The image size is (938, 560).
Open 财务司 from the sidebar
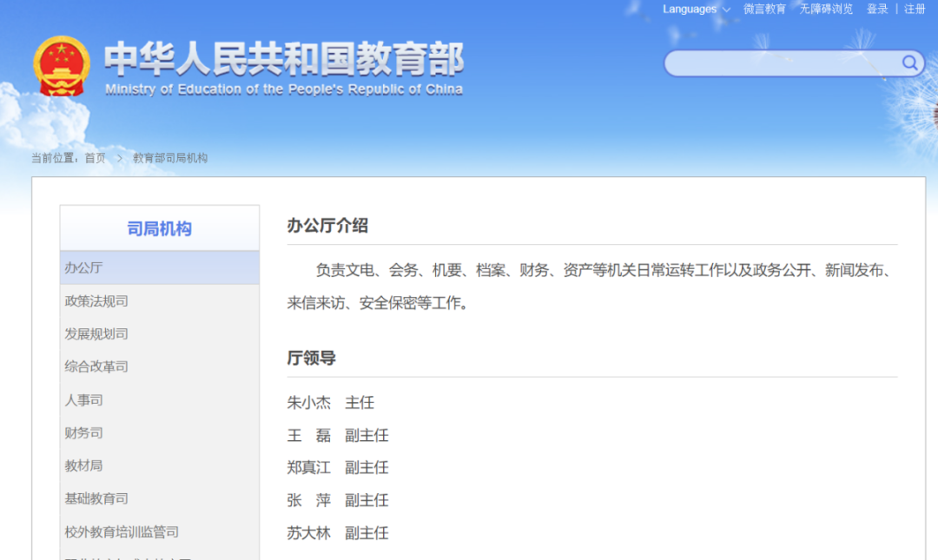pos(160,432)
